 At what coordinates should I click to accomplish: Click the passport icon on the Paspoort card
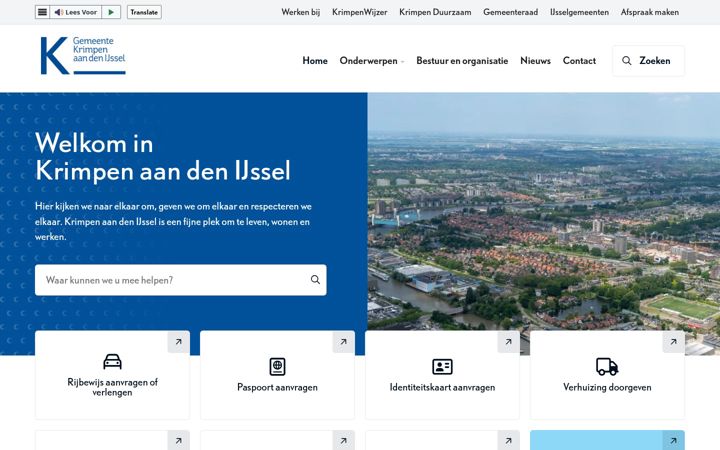pos(277,366)
